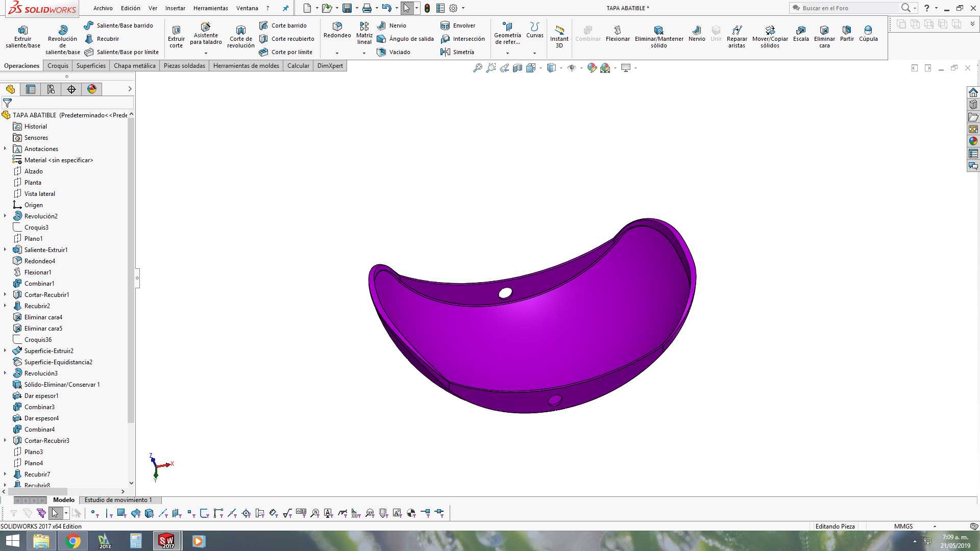Open Geometría de referencia tool
The image size is (980, 551).
tap(507, 33)
